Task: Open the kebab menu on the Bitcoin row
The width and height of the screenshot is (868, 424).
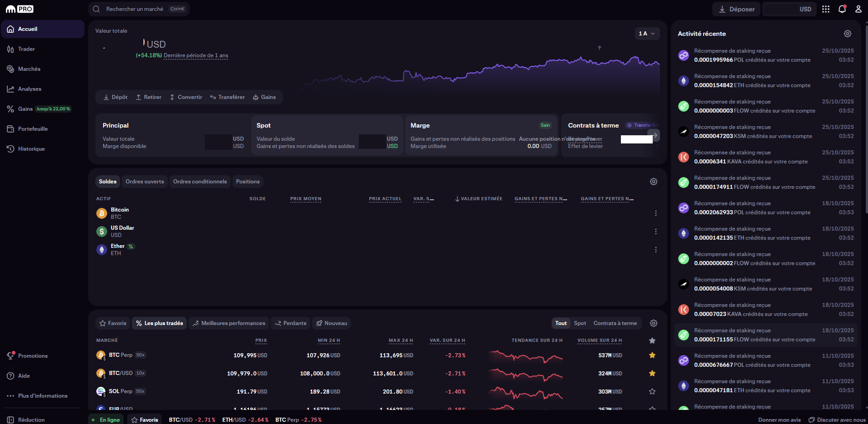Action: tap(655, 212)
